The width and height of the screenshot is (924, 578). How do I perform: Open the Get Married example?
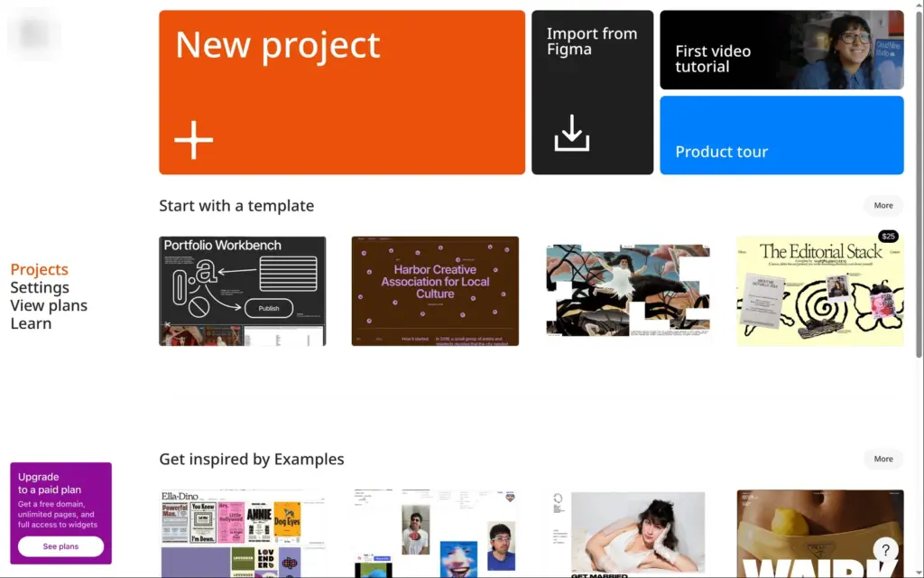pyautogui.click(x=628, y=533)
